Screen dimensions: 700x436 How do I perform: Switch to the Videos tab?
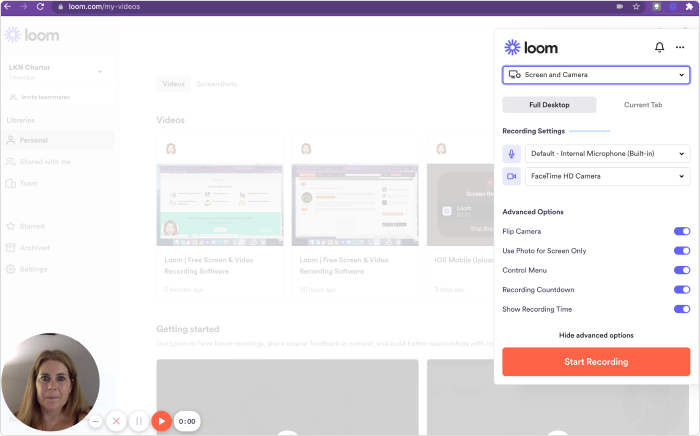tap(173, 84)
